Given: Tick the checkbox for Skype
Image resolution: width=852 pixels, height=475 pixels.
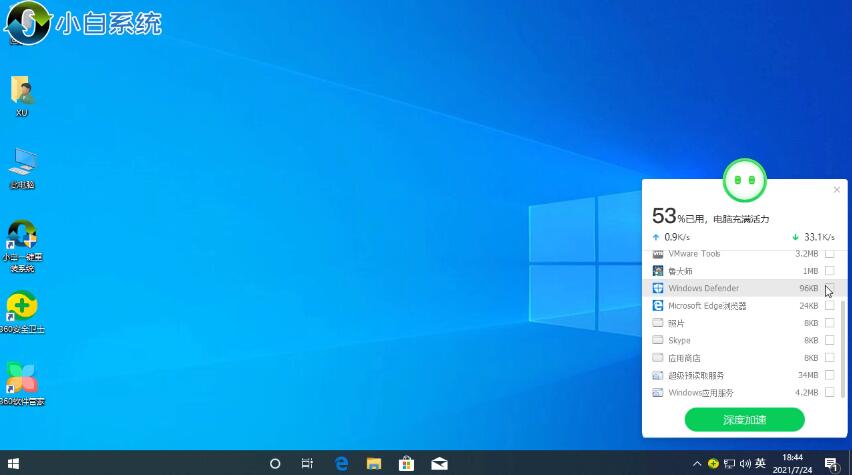Looking at the screenshot, I should 829,340.
